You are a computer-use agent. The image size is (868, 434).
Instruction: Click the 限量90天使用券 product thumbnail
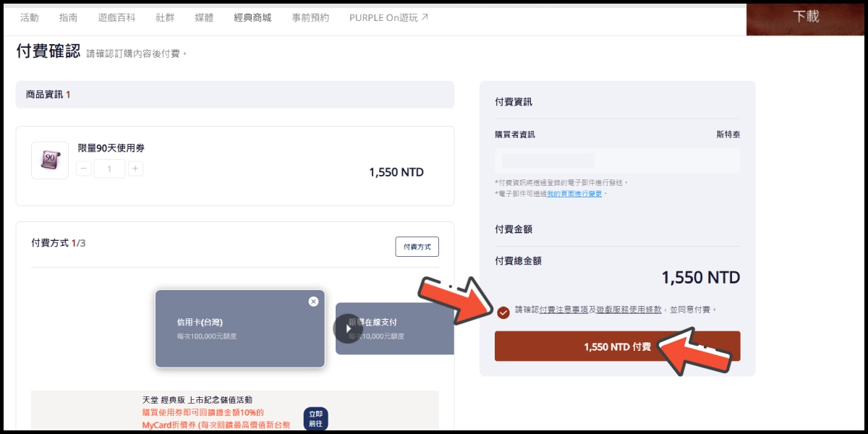tap(50, 160)
